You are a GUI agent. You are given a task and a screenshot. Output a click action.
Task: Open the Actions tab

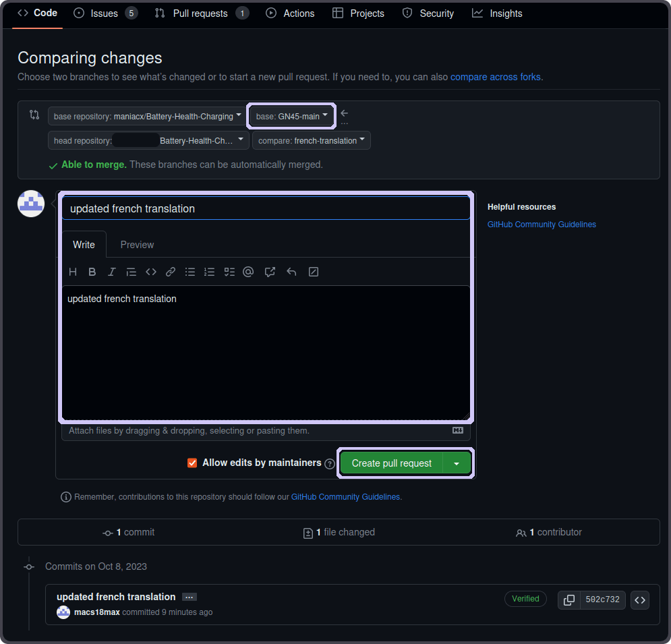click(290, 13)
